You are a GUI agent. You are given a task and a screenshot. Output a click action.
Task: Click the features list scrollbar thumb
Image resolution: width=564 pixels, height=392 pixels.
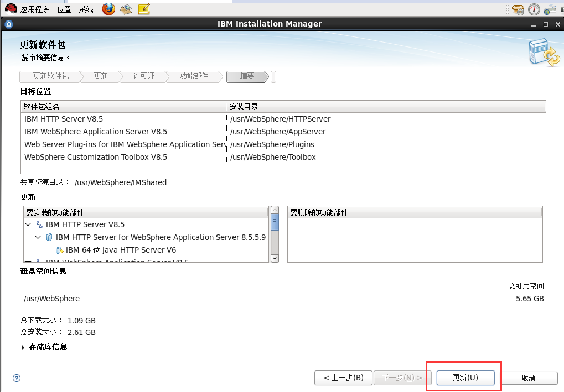275,222
